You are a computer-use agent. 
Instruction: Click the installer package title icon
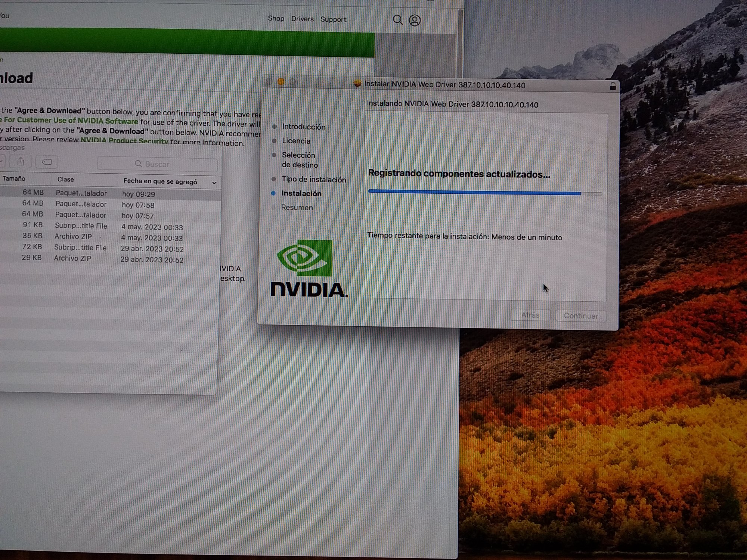357,84
